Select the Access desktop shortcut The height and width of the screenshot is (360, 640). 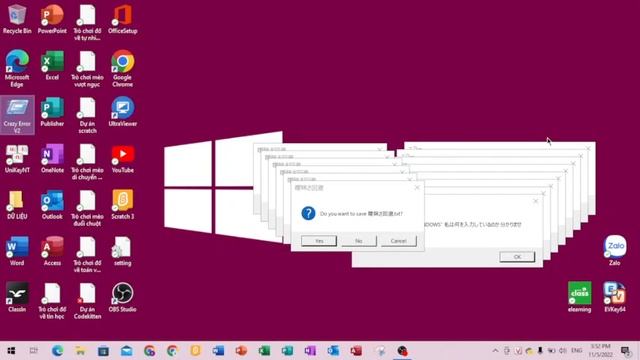(52, 251)
